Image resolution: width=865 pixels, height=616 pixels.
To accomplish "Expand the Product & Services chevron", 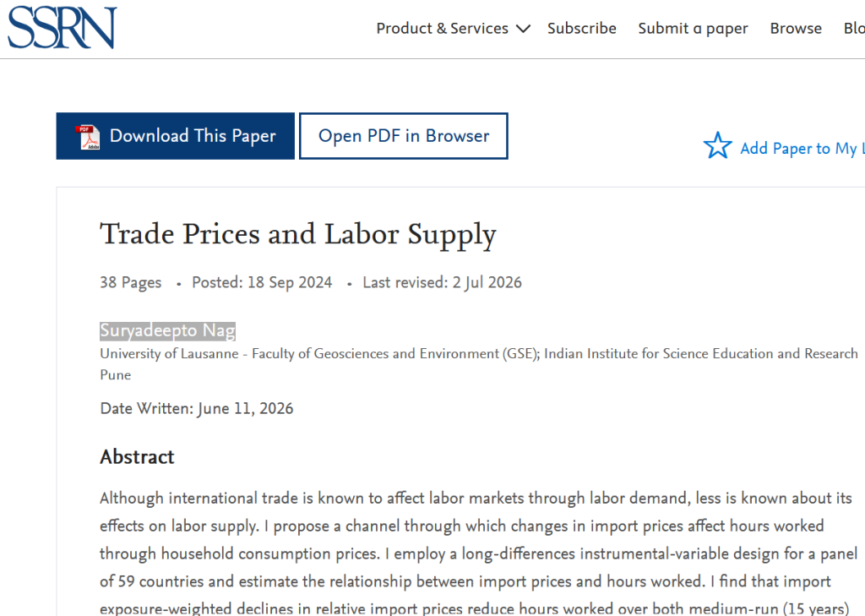I will pyautogui.click(x=523, y=29).
